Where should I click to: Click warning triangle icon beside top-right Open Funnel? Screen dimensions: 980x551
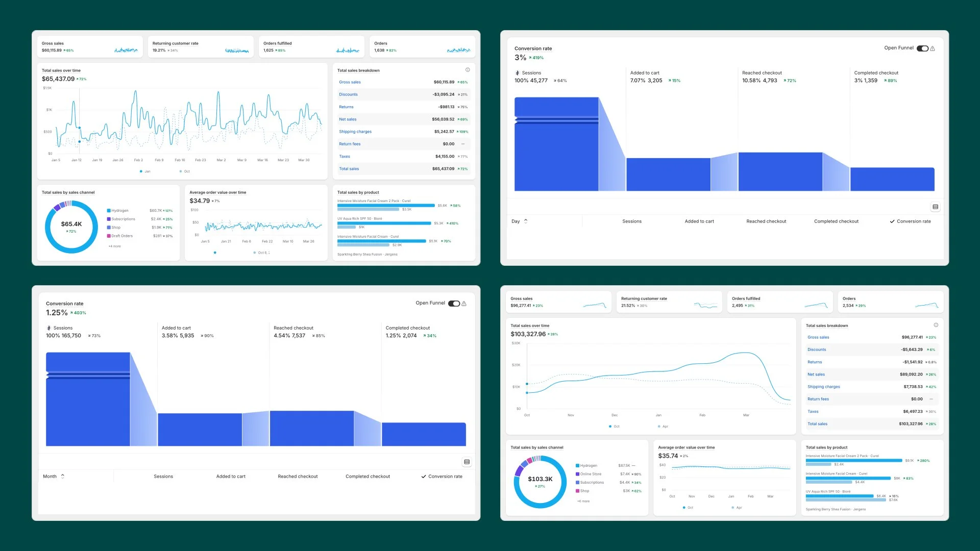click(933, 49)
